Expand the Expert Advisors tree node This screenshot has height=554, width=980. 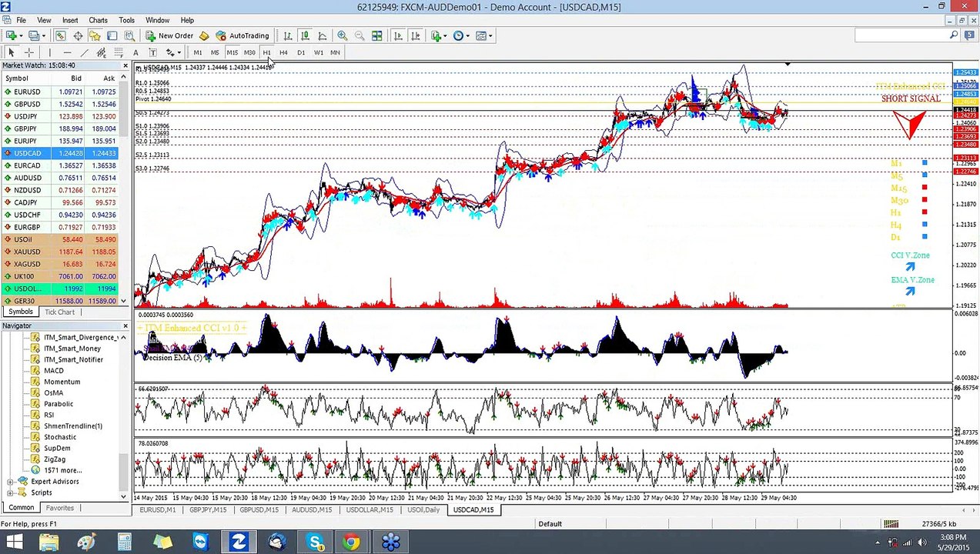point(11,482)
